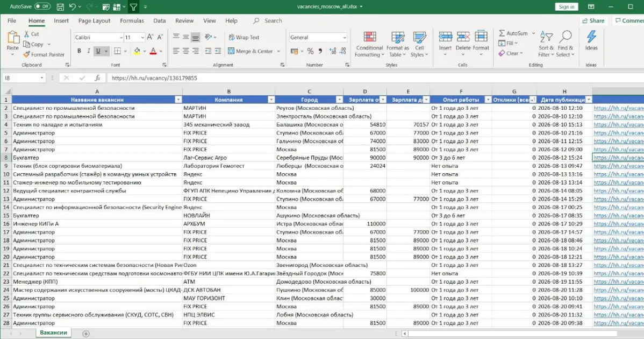The height and width of the screenshot is (339, 644).
Task: Open the File menu tab
Action: [12, 20]
